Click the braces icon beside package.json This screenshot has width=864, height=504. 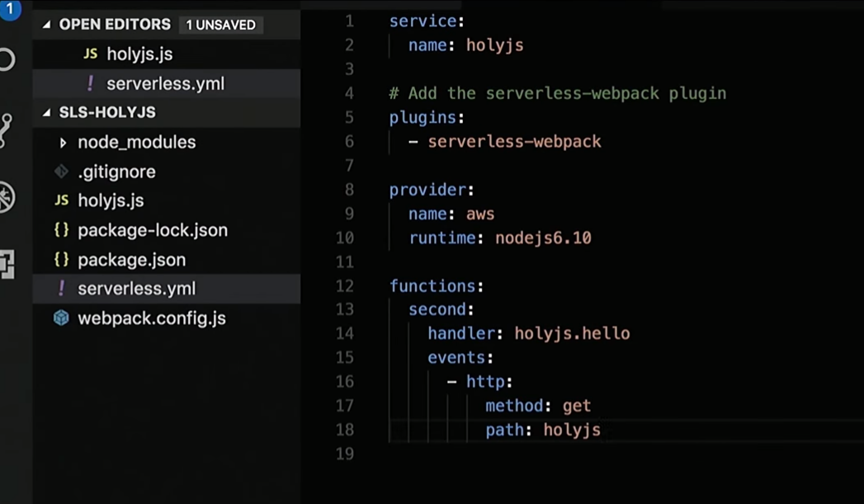(61, 259)
